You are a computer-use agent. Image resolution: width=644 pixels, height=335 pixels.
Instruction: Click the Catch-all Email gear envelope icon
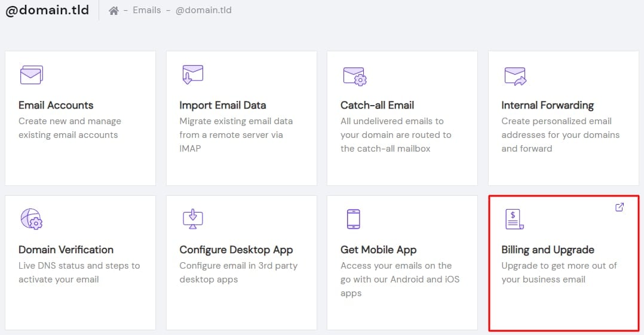click(355, 76)
